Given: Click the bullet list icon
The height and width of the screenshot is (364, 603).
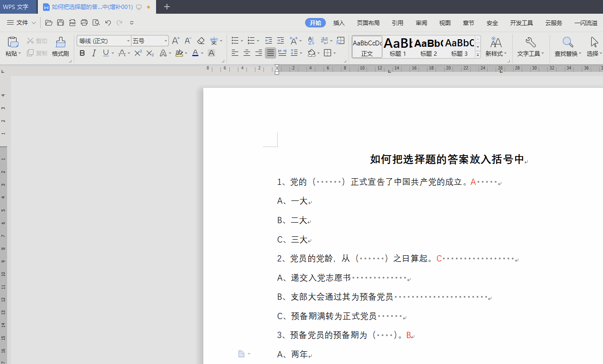Looking at the screenshot, I should click(235, 41).
